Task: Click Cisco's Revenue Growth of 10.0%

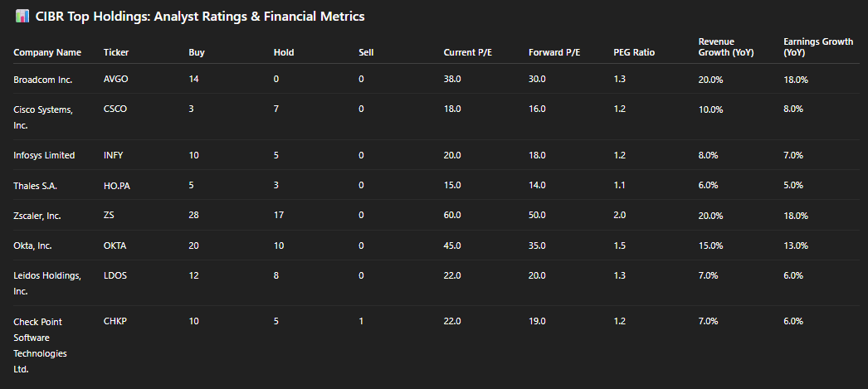Action: click(x=711, y=109)
